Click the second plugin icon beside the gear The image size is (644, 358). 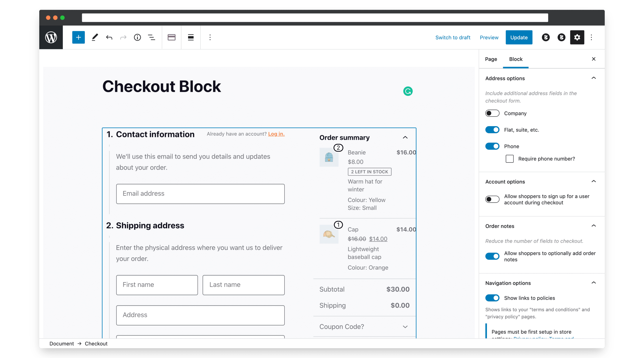coord(561,37)
